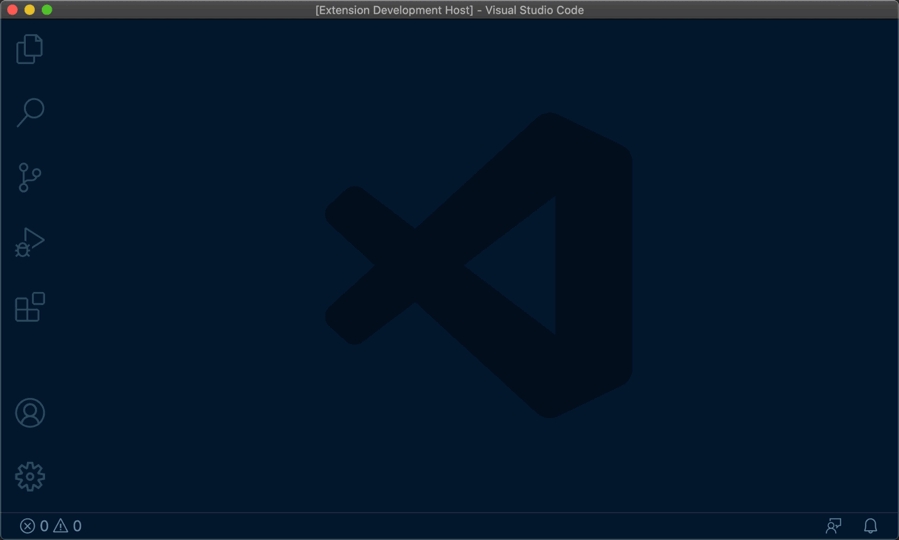
Task: Show the Source Control view
Action: (x=30, y=178)
